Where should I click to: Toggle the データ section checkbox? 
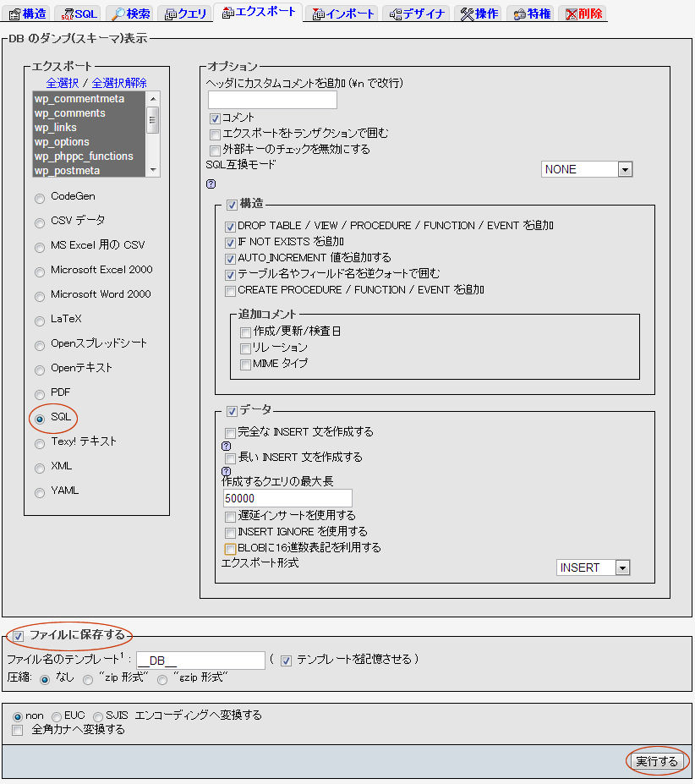pos(232,411)
